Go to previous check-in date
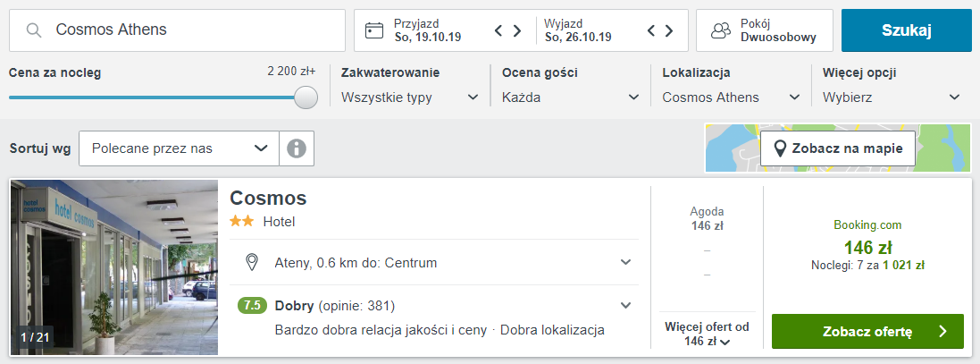This screenshot has height=364, width=980. point(499,30)
